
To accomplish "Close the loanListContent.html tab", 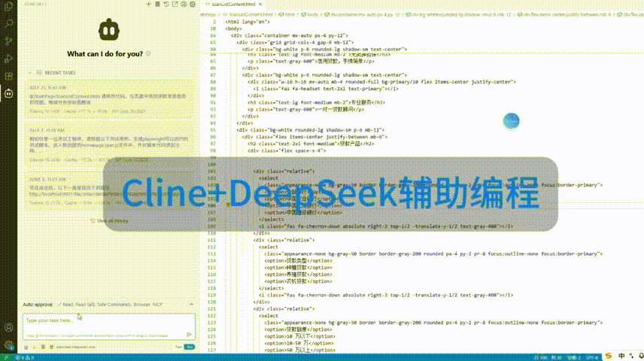I will pos(260,4).
